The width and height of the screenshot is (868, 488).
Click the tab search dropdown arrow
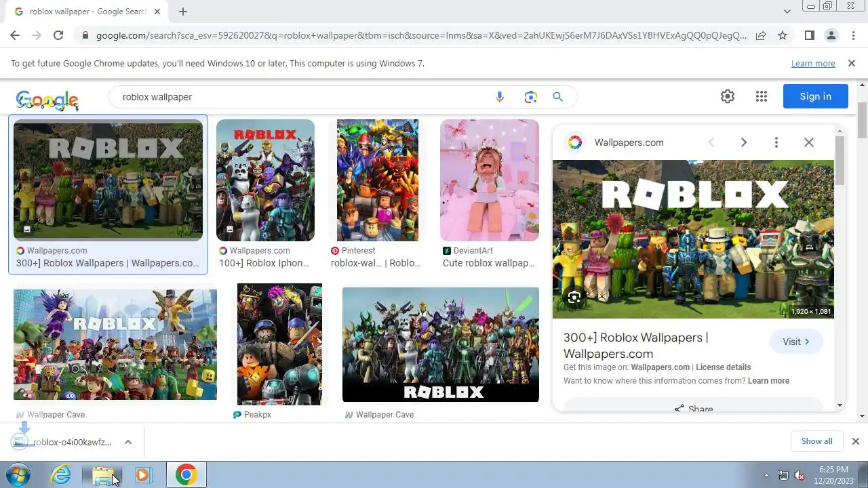787,12
